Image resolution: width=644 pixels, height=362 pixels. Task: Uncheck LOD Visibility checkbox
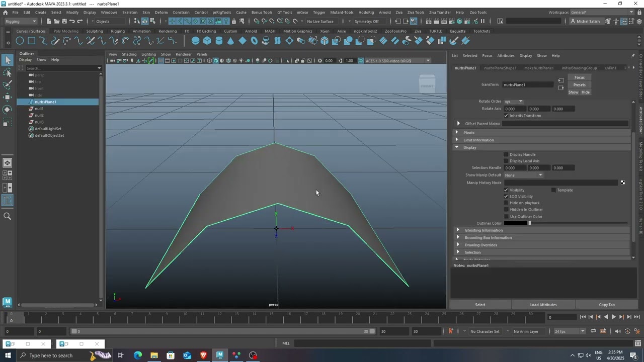click(x=506, y=197)
